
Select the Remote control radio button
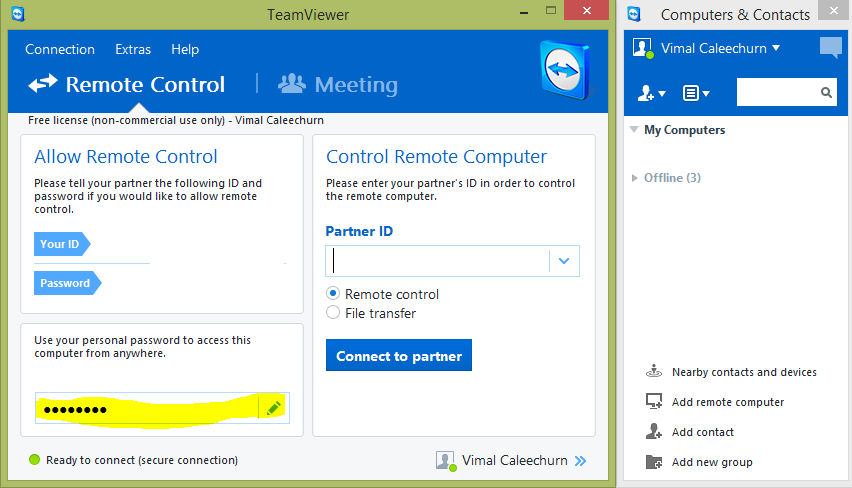(x=333, y=293)
